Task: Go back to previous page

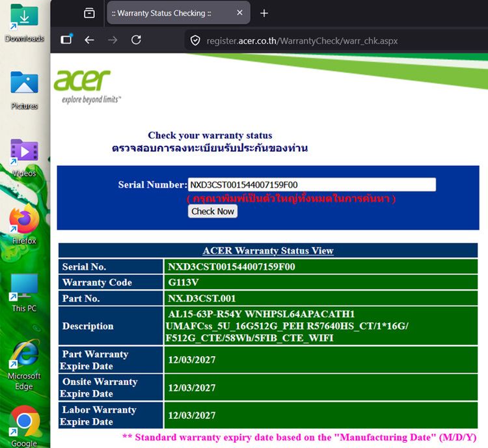Action: 89,40
